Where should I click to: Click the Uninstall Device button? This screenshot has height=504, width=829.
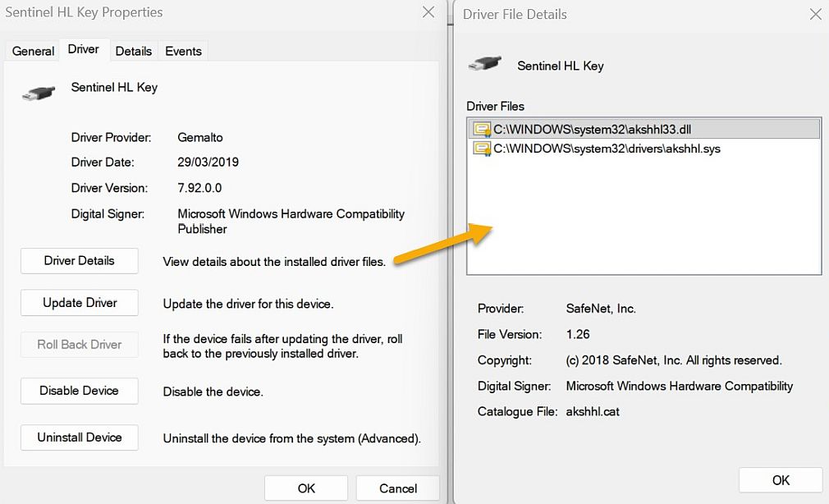click(x=80, y=438)
